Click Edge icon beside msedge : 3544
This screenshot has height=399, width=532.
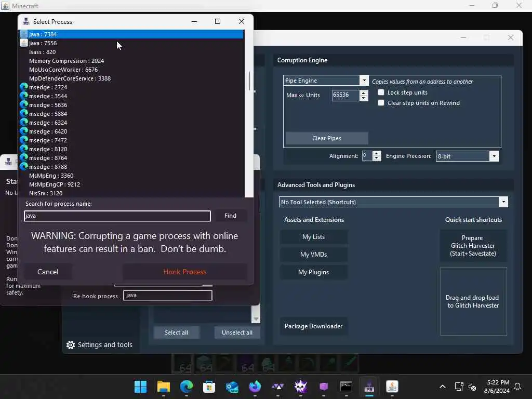click(24, 96)
